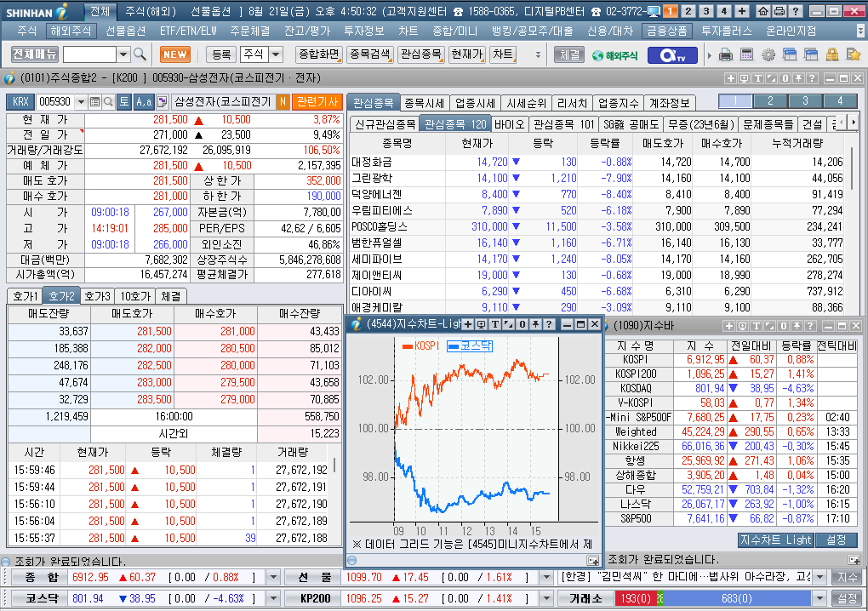Click stock code input field 005930
This screenshot has width=868, height=611.
[x=56, y=102]
